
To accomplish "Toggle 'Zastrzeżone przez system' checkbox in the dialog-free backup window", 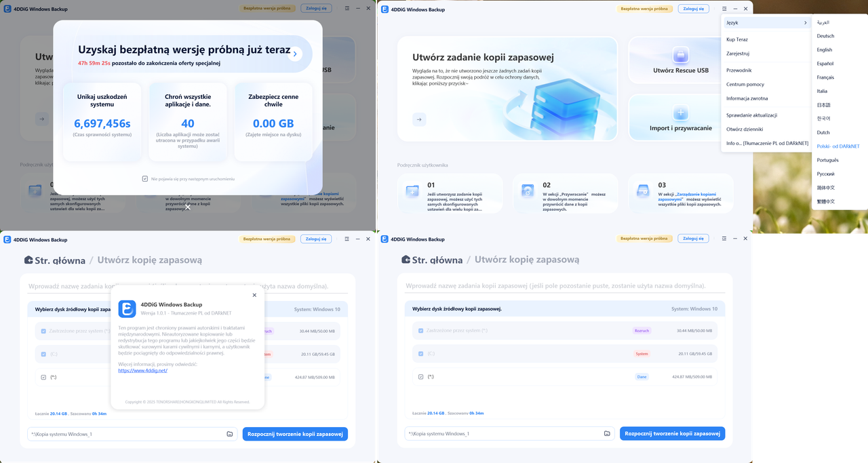I will tap(421, 331).
